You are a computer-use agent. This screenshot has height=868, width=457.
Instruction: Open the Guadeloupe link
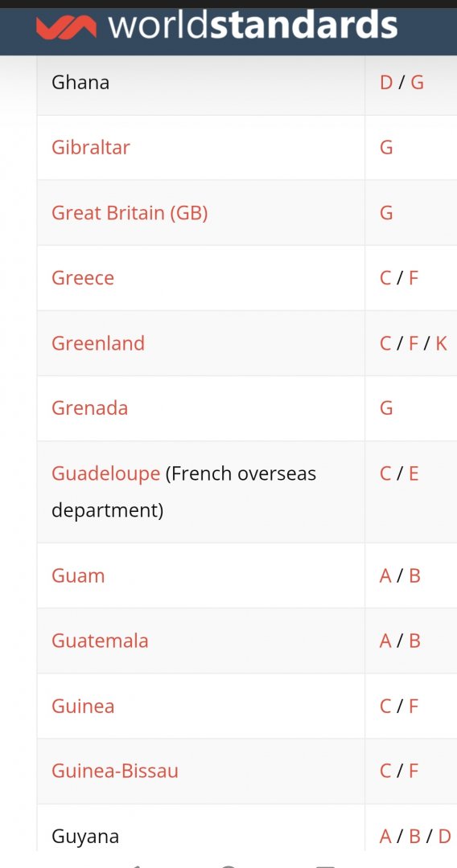[106, 474]
